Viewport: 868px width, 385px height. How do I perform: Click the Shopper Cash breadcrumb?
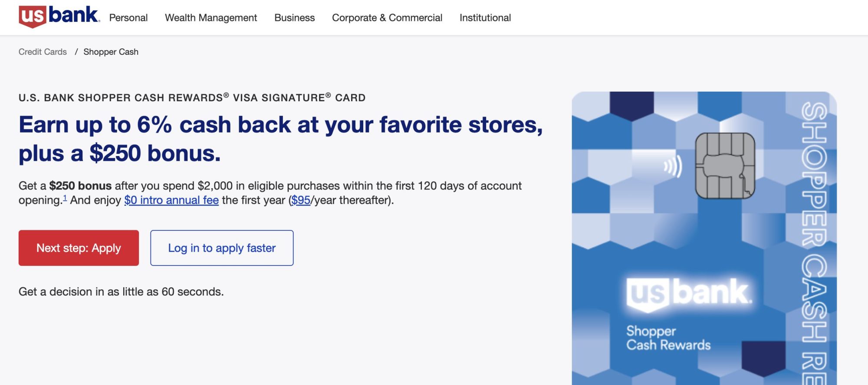click(111, 52)
